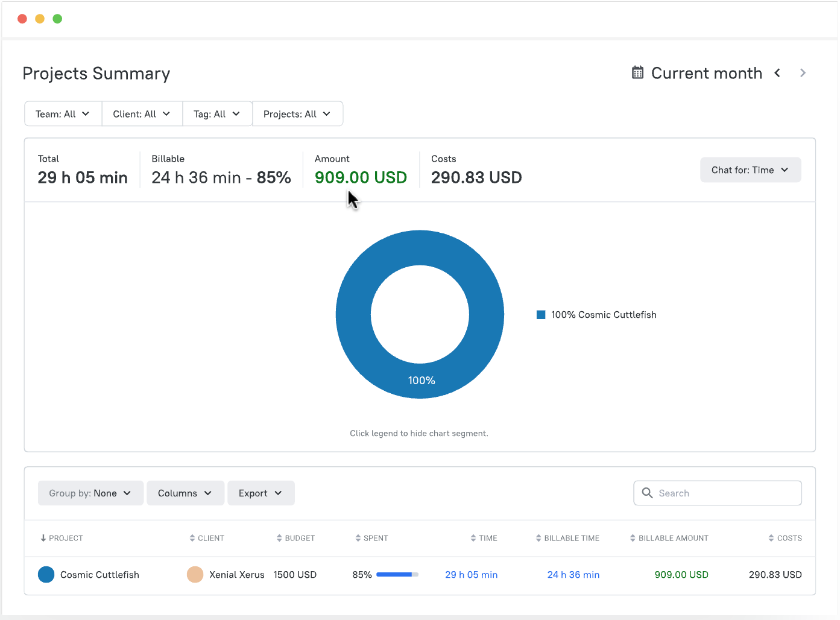Open the Columns menu

tap(185, 493)
